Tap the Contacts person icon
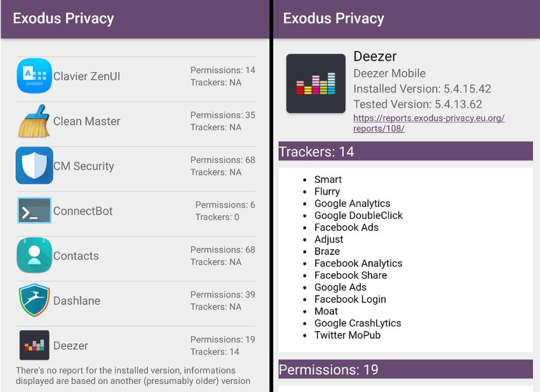The image size is (540, 392). pos(34,255)
